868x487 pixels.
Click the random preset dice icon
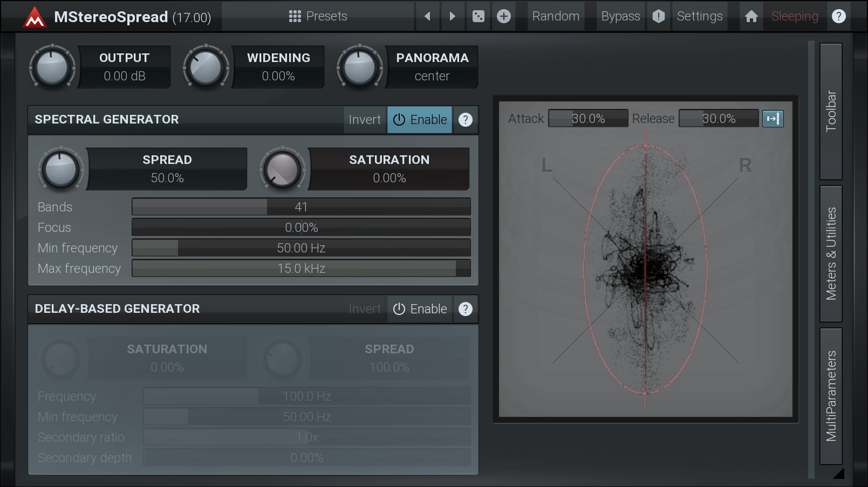(478, 17)
